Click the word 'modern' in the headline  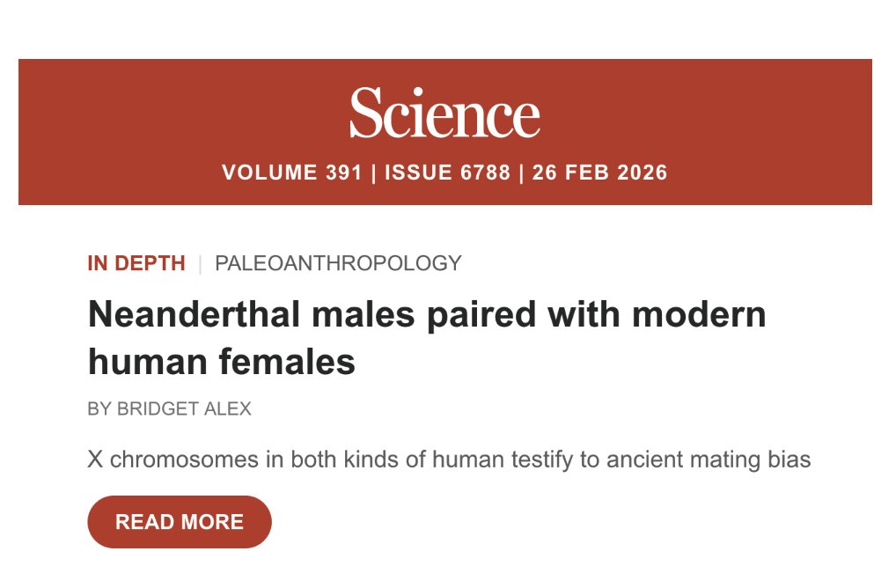point(699,314)
